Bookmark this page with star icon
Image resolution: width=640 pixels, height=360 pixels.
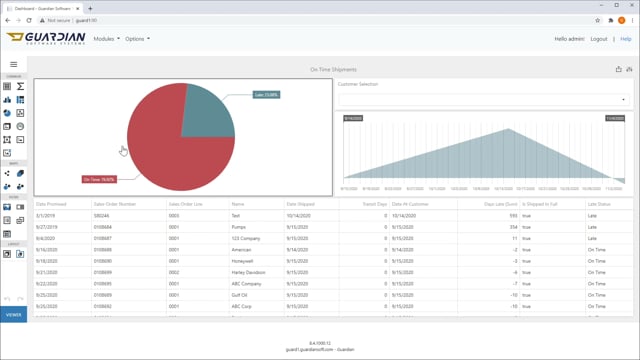[598, 20]
